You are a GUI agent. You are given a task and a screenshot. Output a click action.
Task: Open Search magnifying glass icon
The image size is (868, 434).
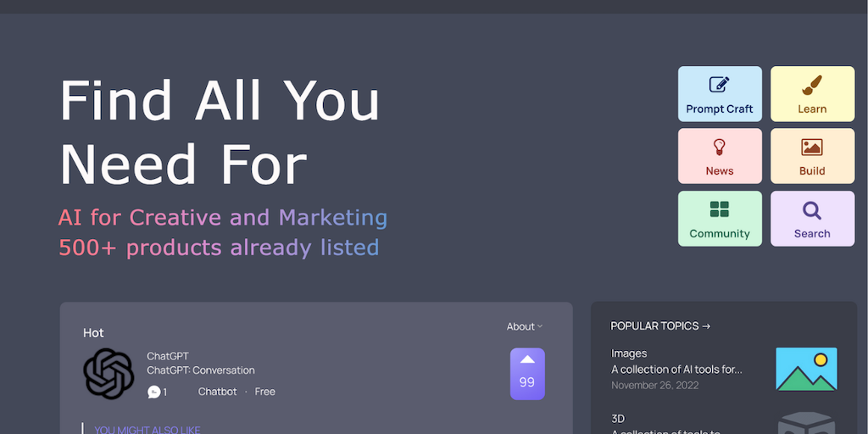[x=812, y=210]
